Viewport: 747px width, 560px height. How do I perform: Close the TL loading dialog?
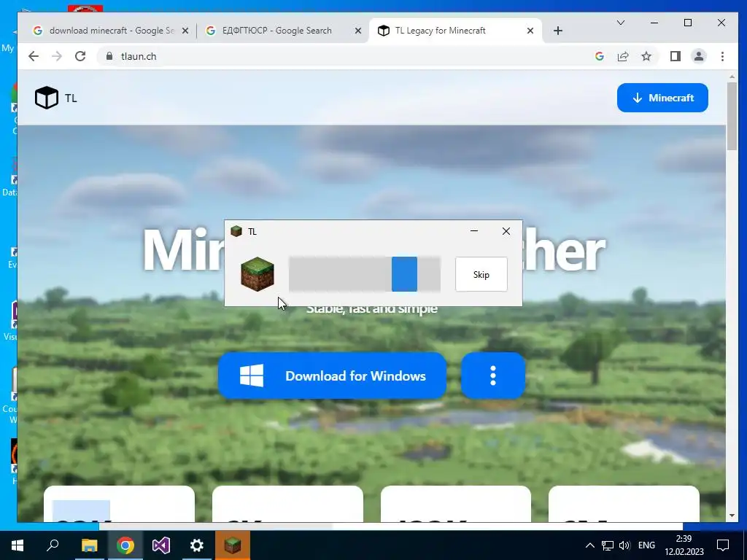click(506, 231)
